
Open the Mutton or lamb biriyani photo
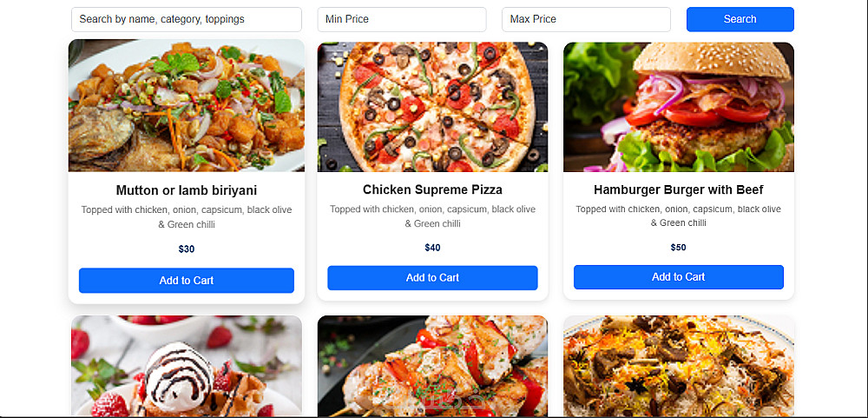(x=187, y=106)
